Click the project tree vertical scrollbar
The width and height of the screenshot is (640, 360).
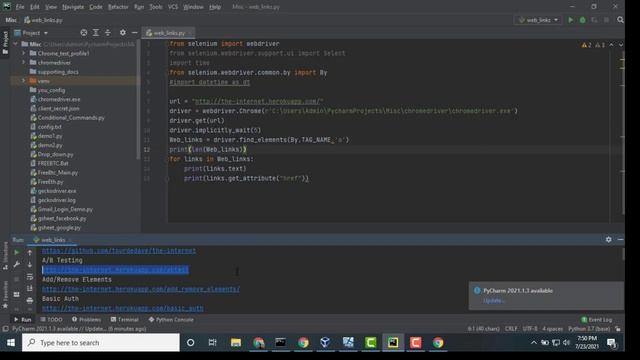coord(138,99)
